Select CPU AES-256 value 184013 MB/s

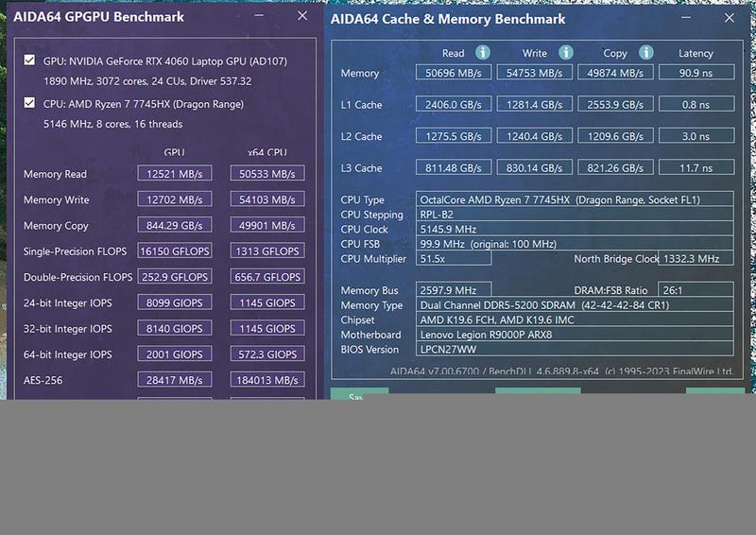pos(267,380)
